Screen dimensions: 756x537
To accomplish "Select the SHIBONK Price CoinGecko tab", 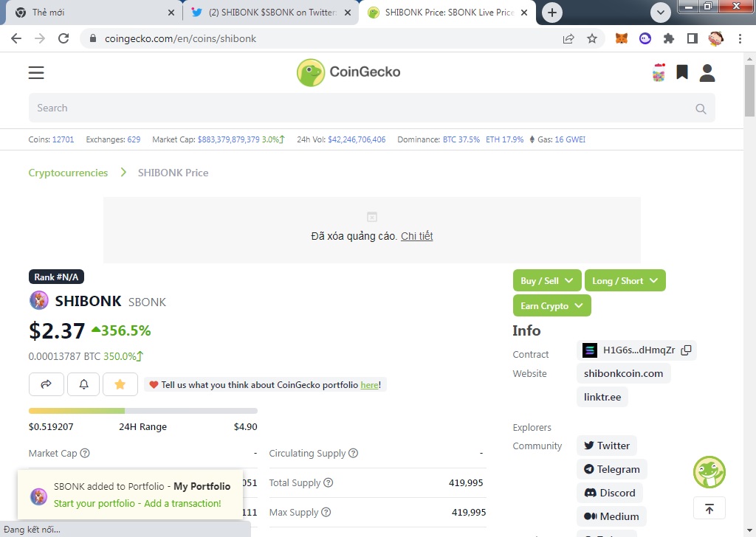I will (x=446, y=13).
